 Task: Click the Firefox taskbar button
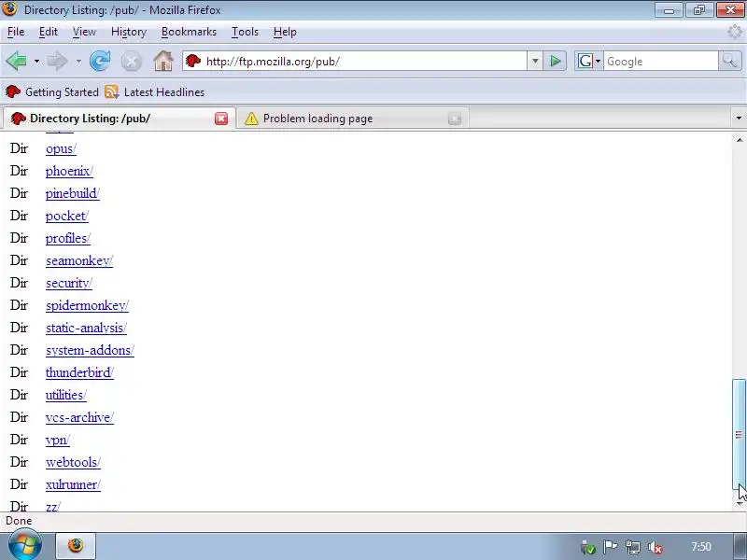point(76,546)
